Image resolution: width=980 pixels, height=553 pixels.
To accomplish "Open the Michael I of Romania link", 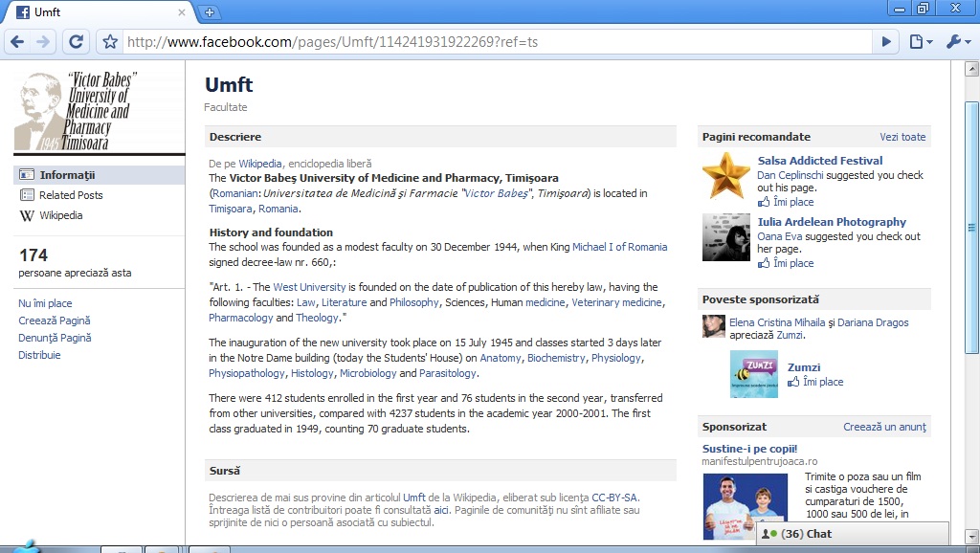I will click(620, 247).
